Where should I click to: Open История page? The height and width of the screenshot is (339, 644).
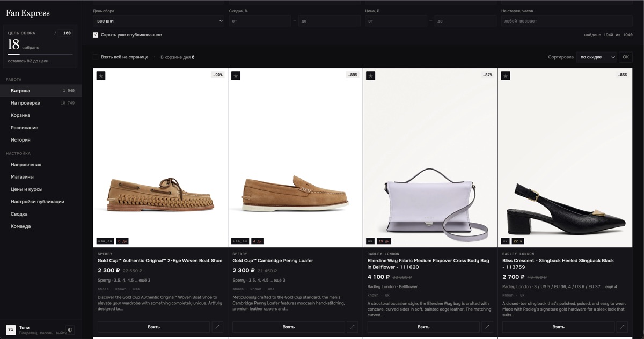[41, 140]
